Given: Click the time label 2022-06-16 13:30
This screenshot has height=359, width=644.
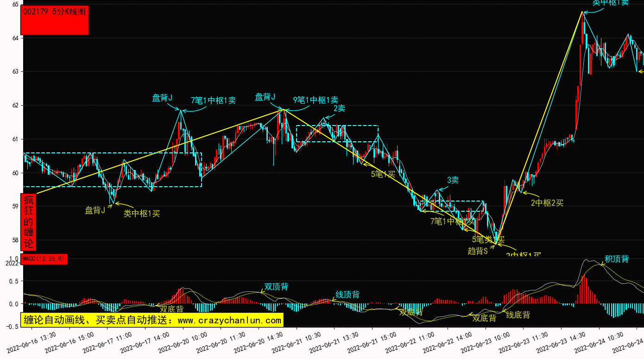Looking at the screenshot, I should click(x=31, y=342).
